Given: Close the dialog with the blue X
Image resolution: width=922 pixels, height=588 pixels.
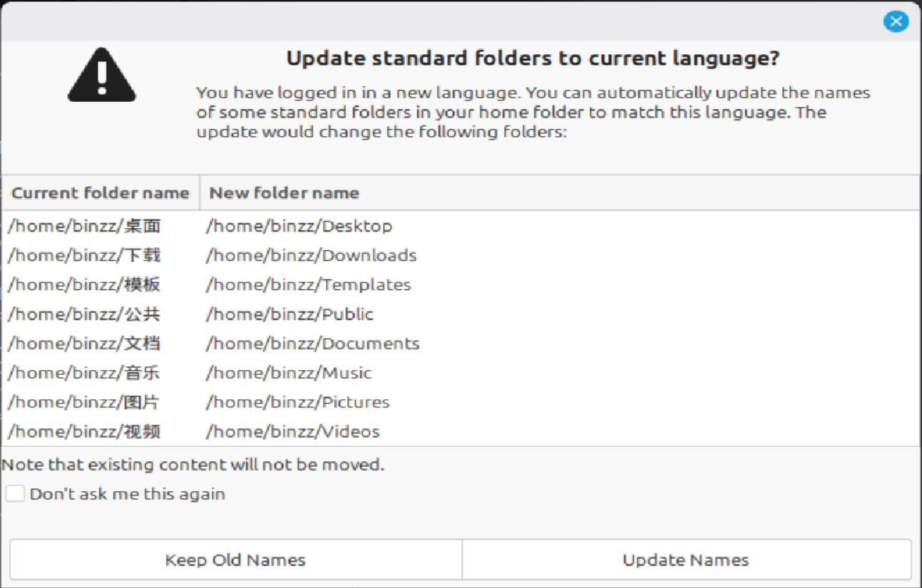Looking at the screenshot, I should point(896,21).
